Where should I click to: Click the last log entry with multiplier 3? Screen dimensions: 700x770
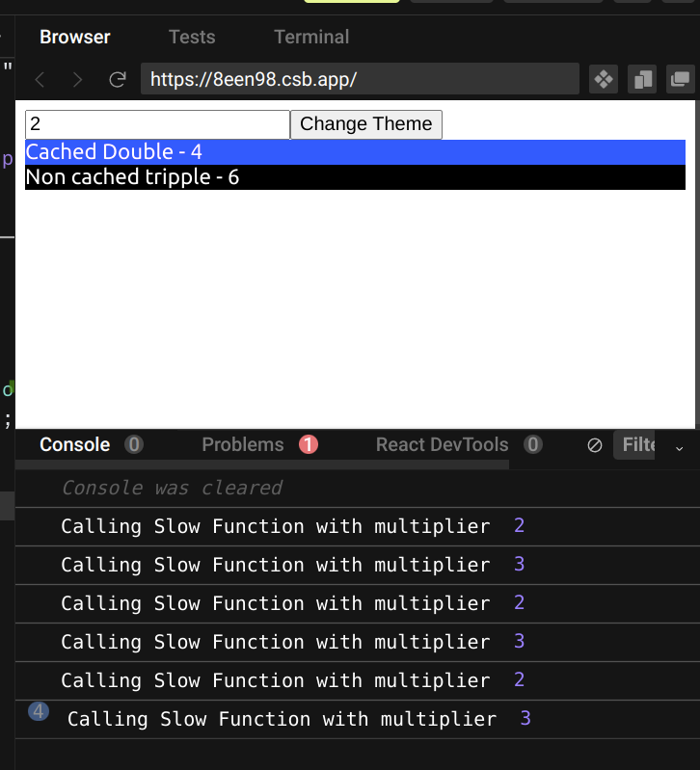(x=357, y=720)
